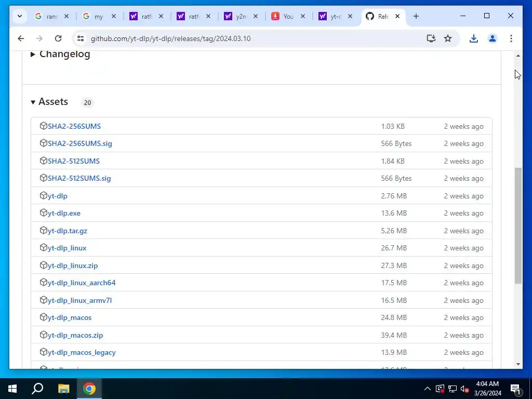Click the '13.6 MB' size of yt-dlp.exe

(394, 214)
